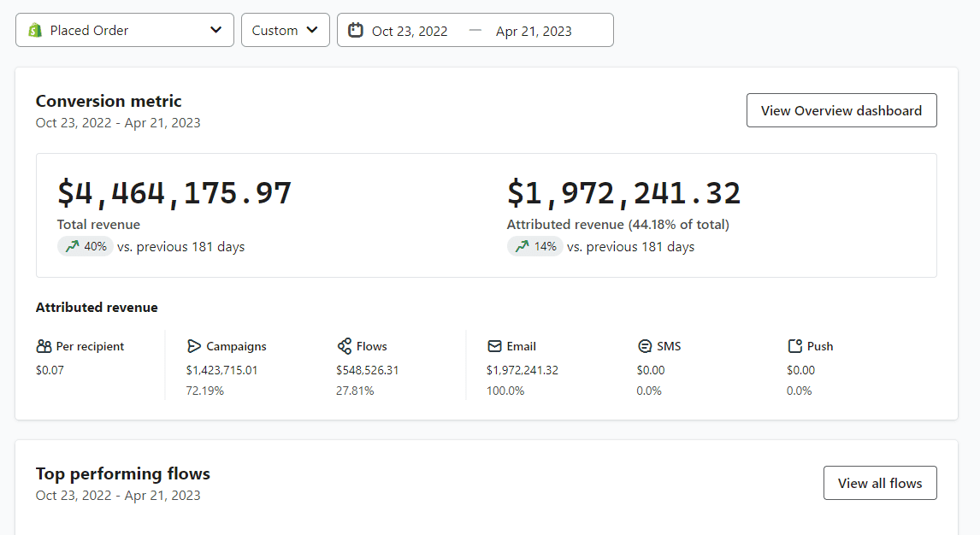The image size is (980, 535).
Task: Click the calendar icon in date picker
Action: click(356, 30)
